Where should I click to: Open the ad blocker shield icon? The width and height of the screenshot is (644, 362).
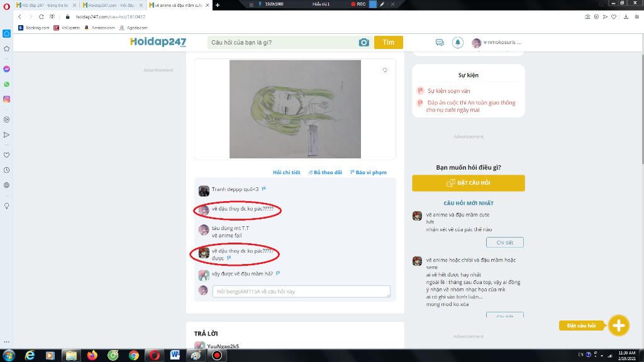(596, 17)
